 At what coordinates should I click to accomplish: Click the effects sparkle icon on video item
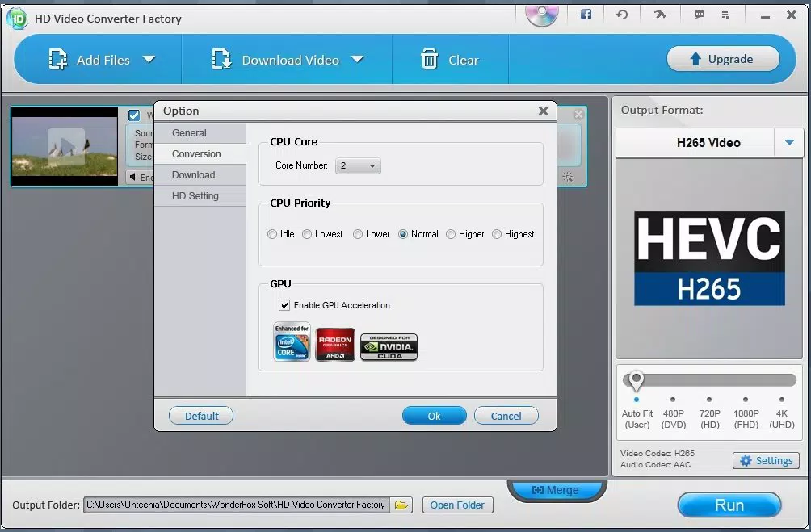567,178
